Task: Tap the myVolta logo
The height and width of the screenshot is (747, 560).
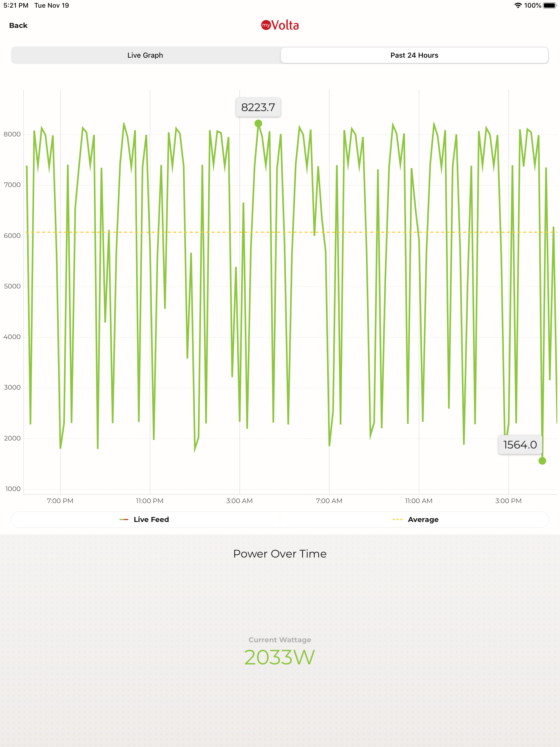Action: click(280, 25)
